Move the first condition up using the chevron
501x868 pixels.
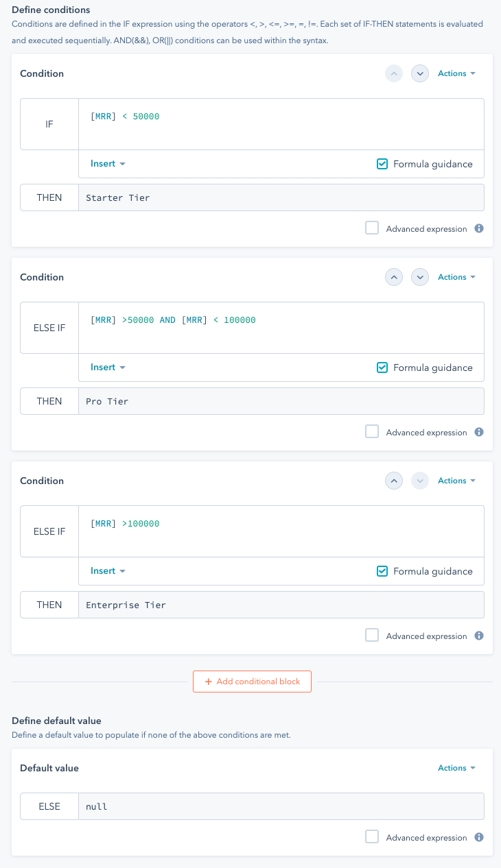pyautogui.click(x=393, y=73)
